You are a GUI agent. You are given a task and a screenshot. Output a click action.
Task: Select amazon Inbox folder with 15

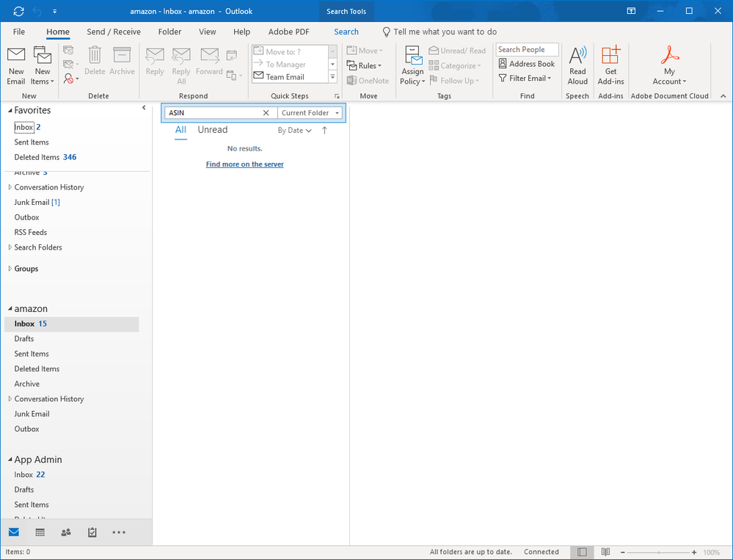click(71, 324)
